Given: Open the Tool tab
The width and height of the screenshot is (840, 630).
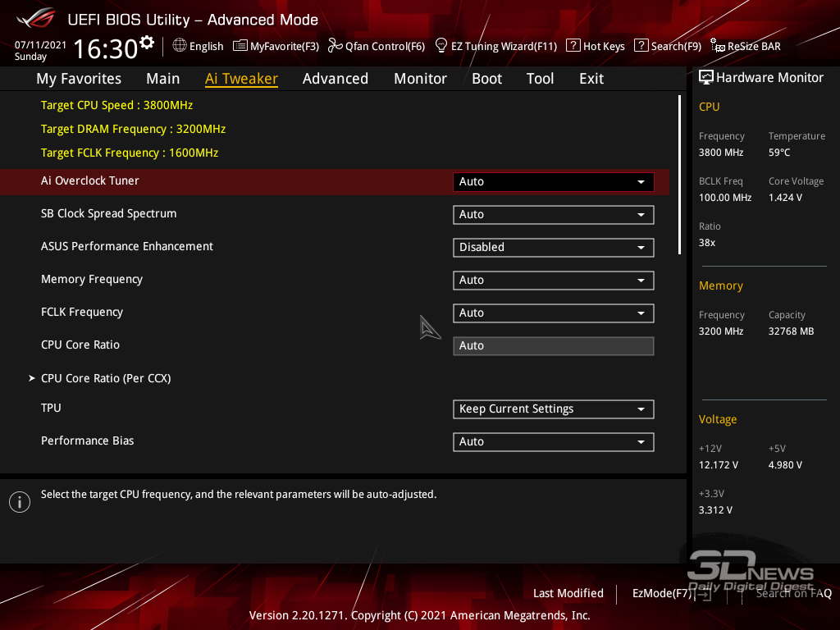Looking at the screenshot, I should click(540, 79).
